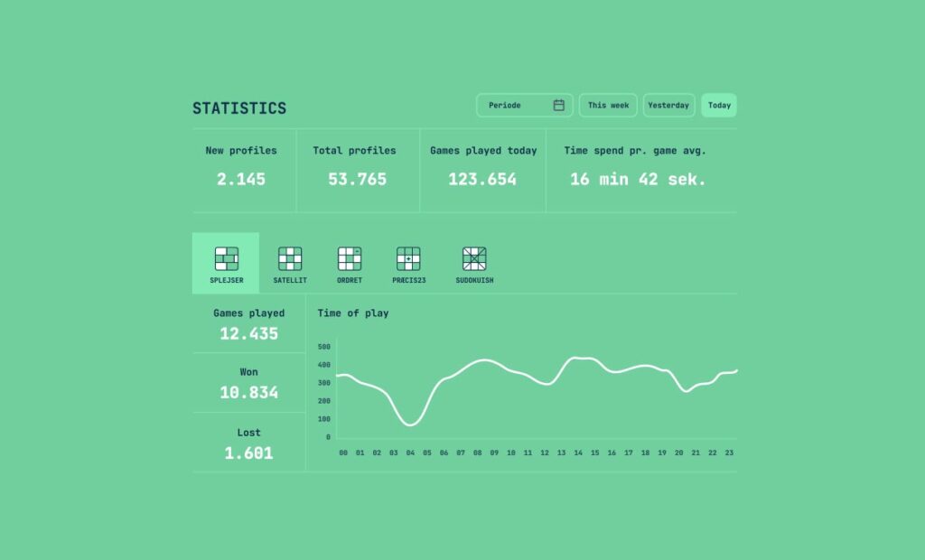Click the Time of play chart title
The image size is (925, 560).
click(x=353, y=313)
